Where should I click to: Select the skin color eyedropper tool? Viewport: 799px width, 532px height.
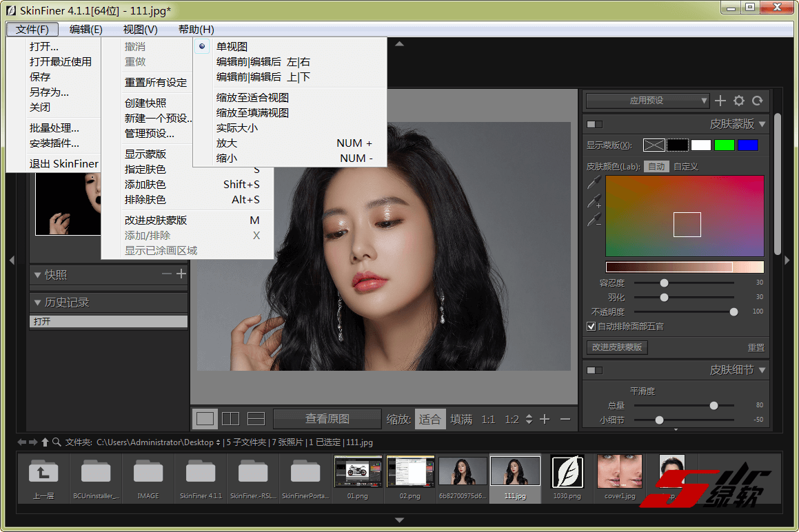[x=594, y=183]
